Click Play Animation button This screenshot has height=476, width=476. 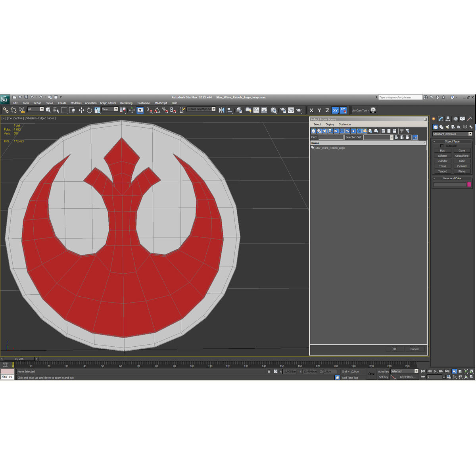(x=435, y=371)
